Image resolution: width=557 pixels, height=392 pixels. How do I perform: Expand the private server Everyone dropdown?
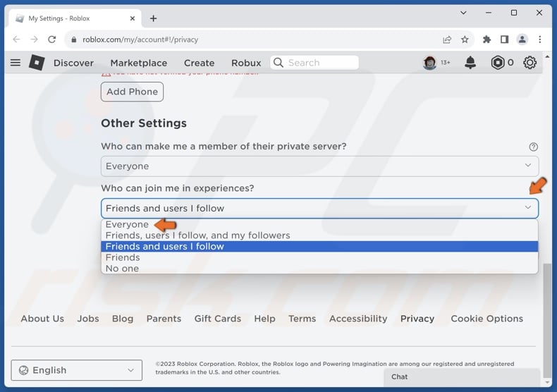point(319,166)
